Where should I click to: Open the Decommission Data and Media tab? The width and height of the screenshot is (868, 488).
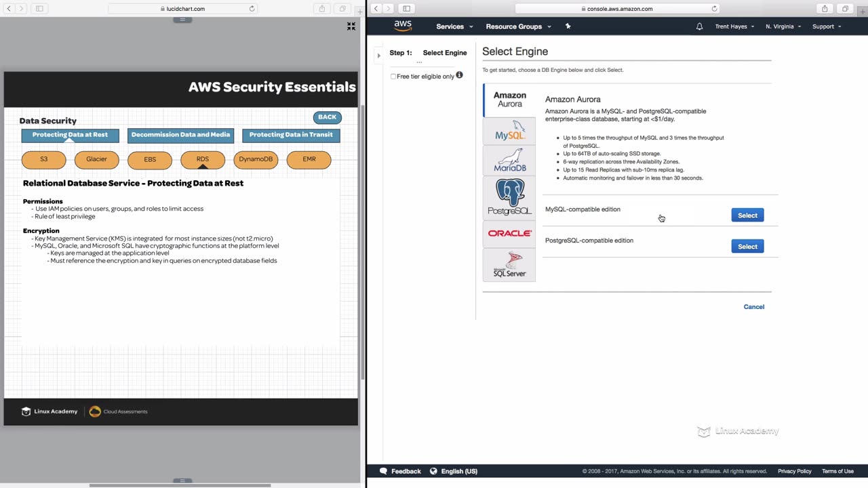click(180, 135)
